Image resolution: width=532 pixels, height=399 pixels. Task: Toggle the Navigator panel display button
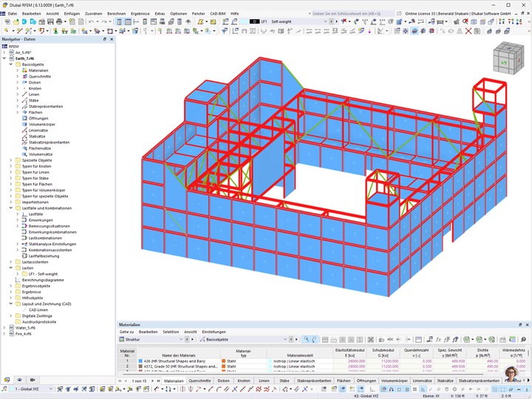tap(120, 21)
